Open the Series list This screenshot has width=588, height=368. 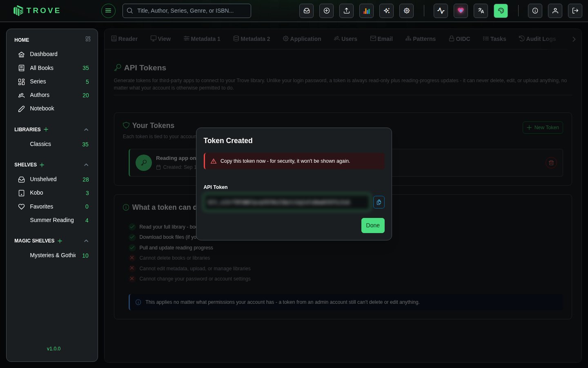point(52,81)
